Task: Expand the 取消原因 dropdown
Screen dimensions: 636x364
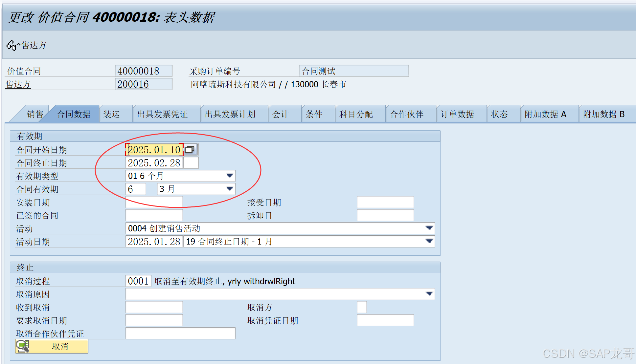Action: [429, 294]
